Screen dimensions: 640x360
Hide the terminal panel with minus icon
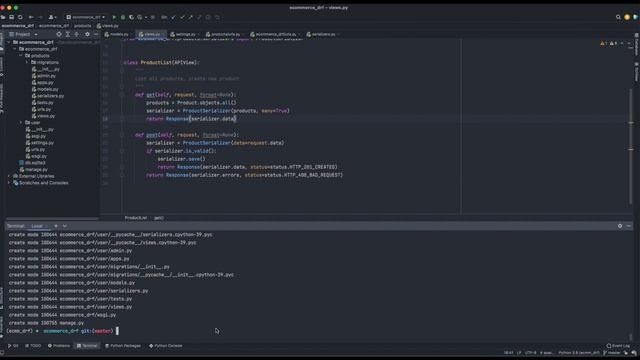coord(629,226)
